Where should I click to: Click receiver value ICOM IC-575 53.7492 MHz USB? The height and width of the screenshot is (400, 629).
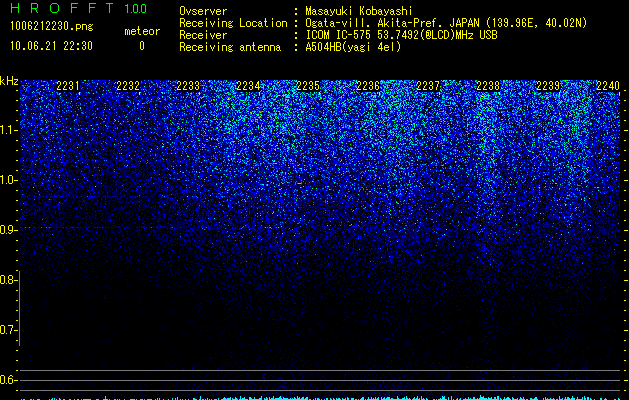(401, 35)
